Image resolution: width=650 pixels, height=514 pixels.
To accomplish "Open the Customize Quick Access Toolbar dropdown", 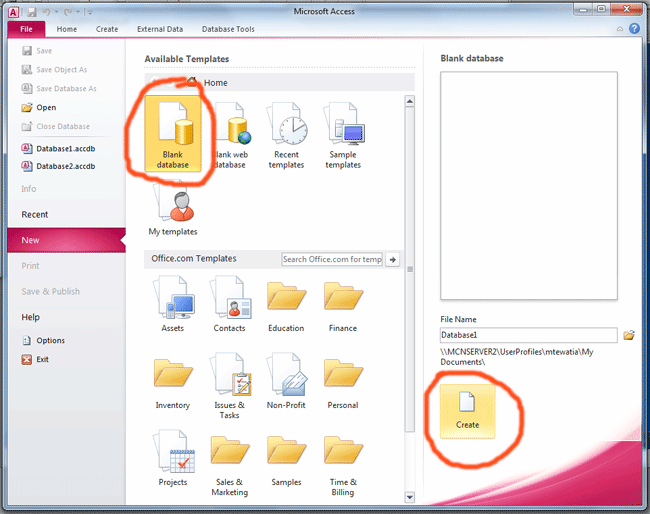I will (90, 12).
